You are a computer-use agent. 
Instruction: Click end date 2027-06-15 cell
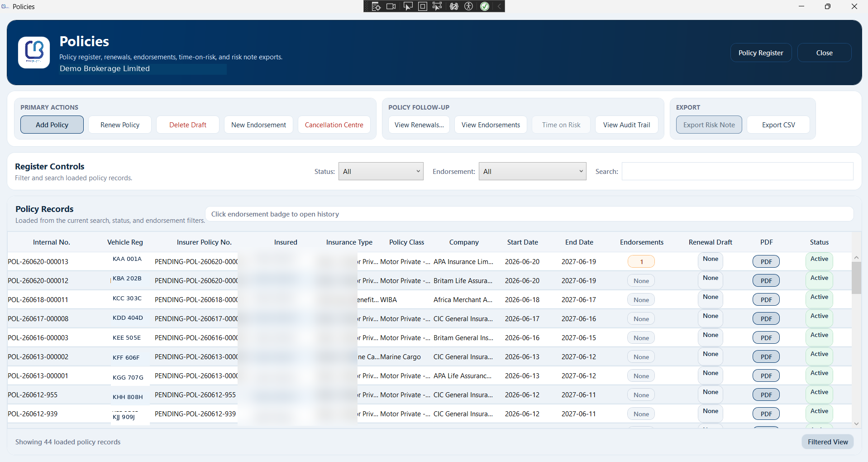(579, 338)
